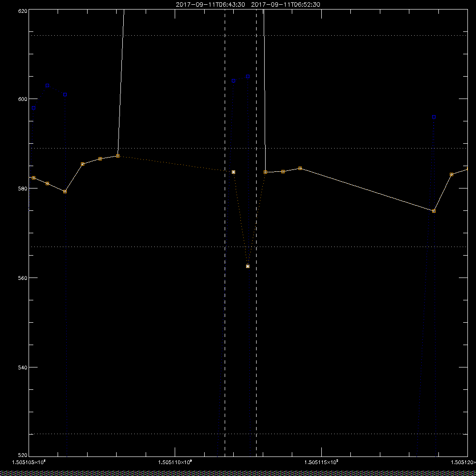This screenshot has width=476, height=476.
Task: Click the x-axis label 1.505110×10⁹
Action: coord(175,462)
